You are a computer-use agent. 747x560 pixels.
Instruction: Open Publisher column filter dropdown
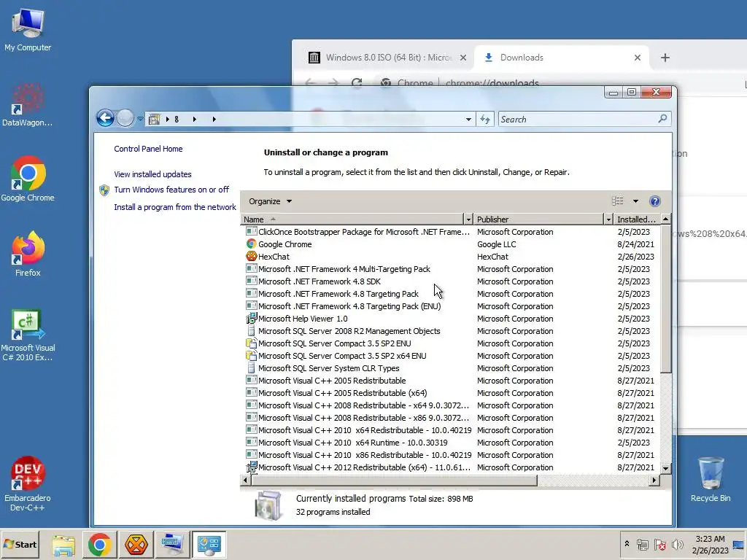(608, 219)
